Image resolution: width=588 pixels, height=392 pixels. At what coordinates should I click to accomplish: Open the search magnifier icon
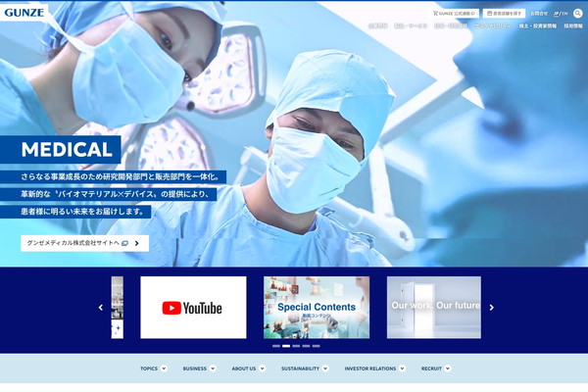coord(578,13)
